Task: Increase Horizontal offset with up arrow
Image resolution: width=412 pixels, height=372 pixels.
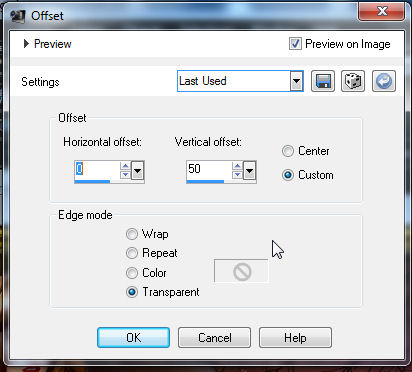Action: pos(125,166)
